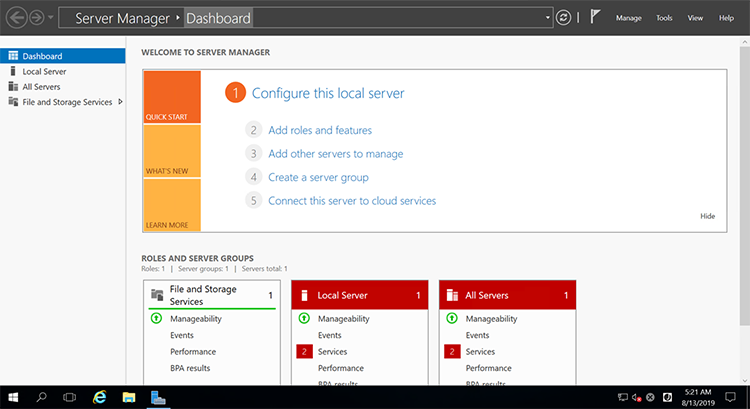Viewport: 750px width, 409px height.
Task: Open the address bar dropdown arrow
Action: tap(548, 18)
